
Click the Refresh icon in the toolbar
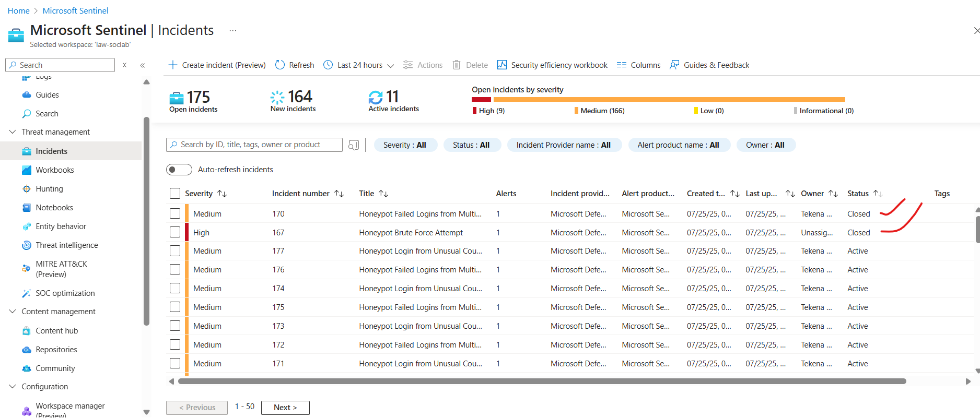(280, 65)
